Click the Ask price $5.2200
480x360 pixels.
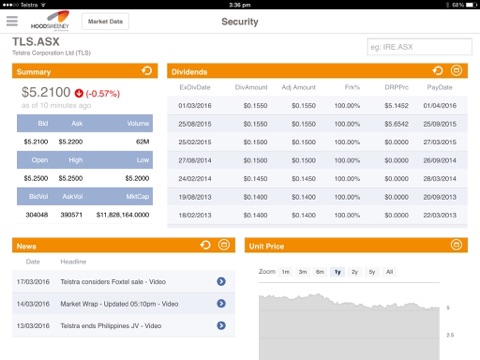tap(71, 142)
